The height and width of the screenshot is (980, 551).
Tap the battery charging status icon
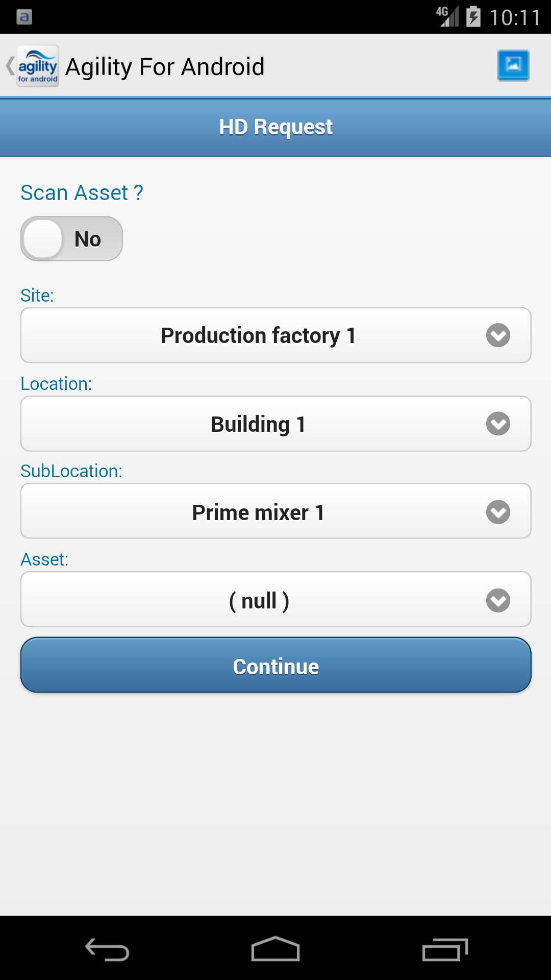click(473, 16)
